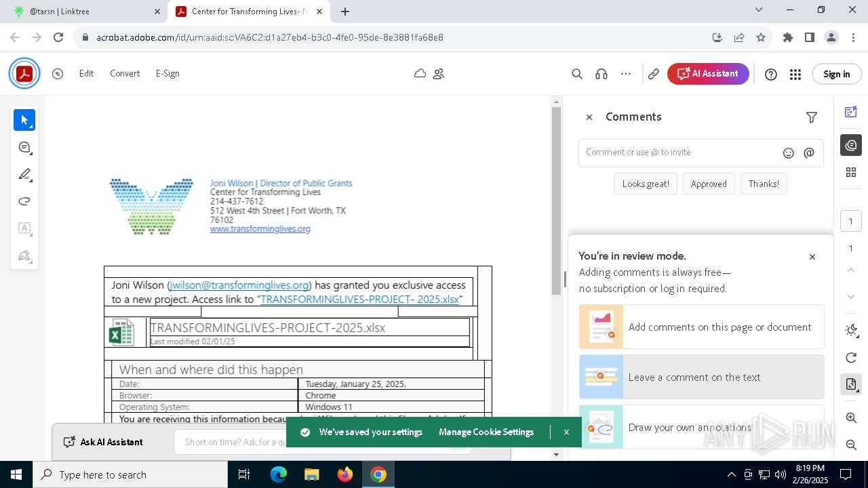Screen dimensions: 868x488
Task: Click the @ mention icon
Action: click(x=809, y=153)
